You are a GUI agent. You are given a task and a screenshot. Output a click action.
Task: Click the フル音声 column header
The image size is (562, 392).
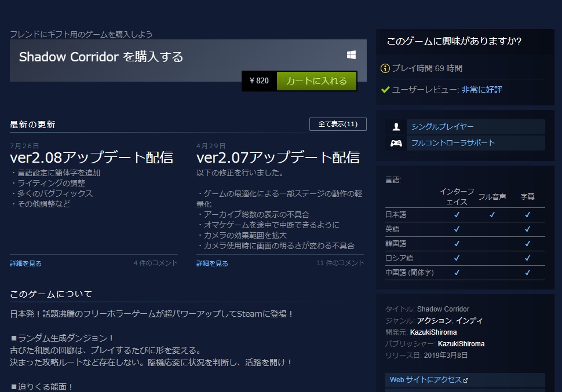(492, 197)
